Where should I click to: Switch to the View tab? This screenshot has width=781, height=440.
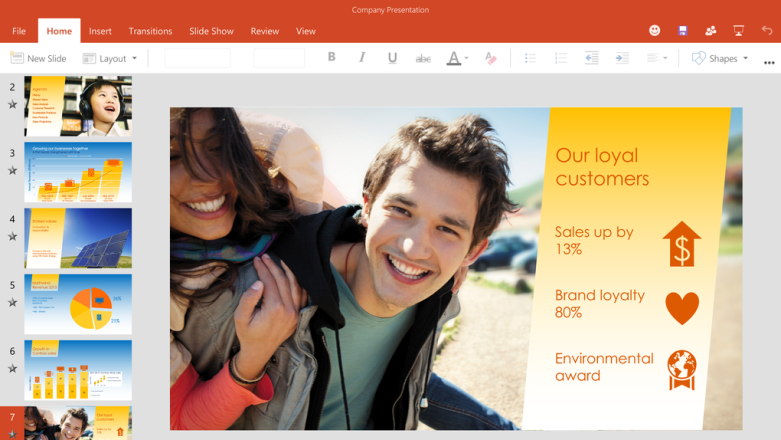coord(306,31)
